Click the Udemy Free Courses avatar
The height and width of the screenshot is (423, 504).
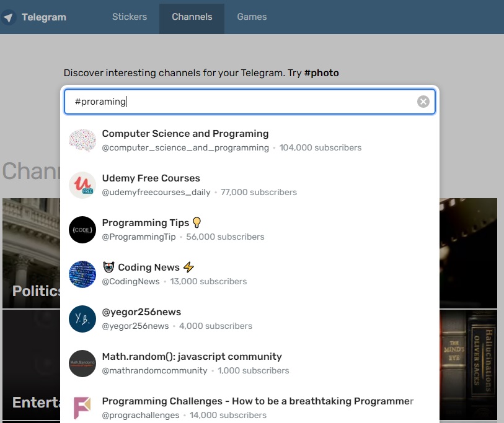point(82,185)
